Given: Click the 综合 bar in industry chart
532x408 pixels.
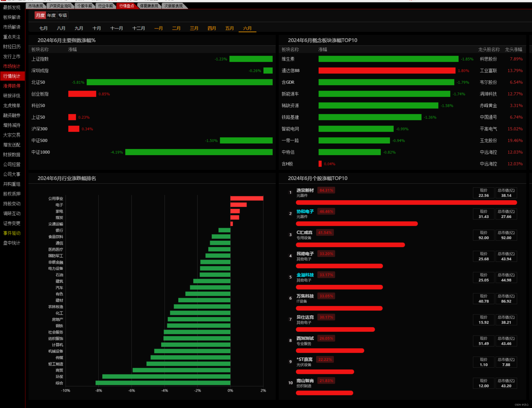Looking at the screenshot, I should (x=163, y=383).
